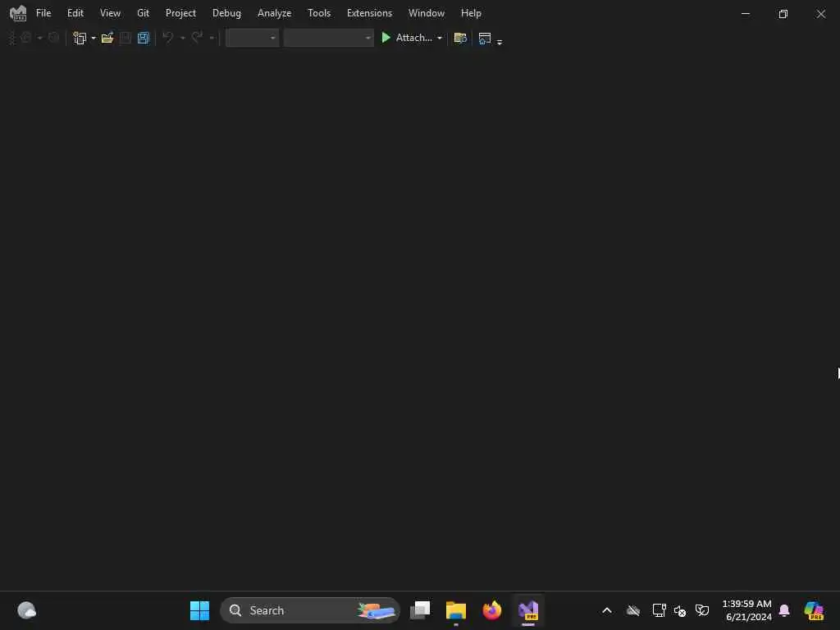Viewport: 840px width, 630px height.
Task: Click the Redo arrow icon
Action: (x=197, y=38)
